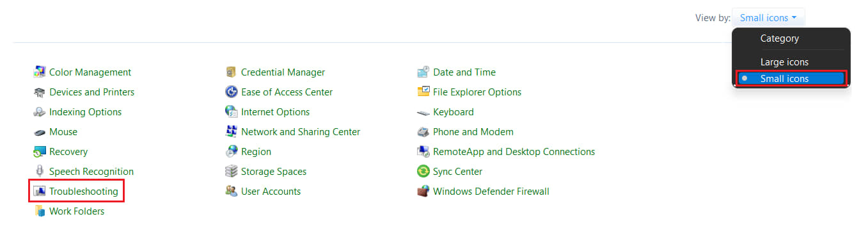Viewport: 868px width, 237px height.
Task: Choose Large icons view option
Action: [784, 62]
